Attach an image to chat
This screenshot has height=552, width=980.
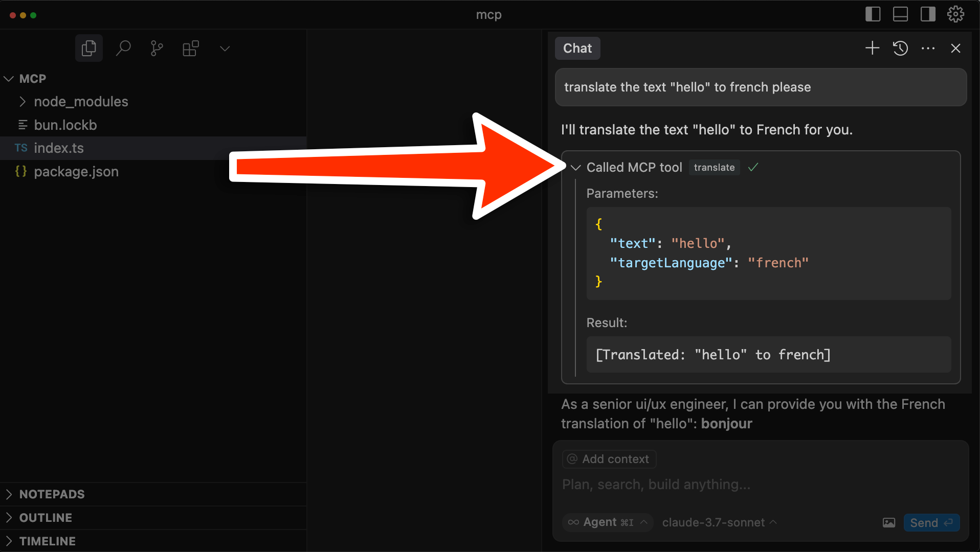(x=889, y=522)
